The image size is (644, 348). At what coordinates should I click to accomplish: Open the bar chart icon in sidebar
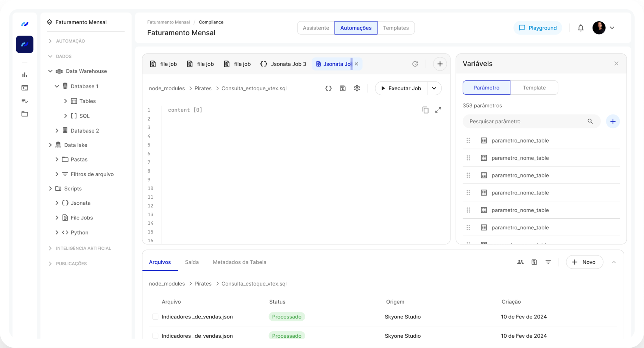[25, 75]
